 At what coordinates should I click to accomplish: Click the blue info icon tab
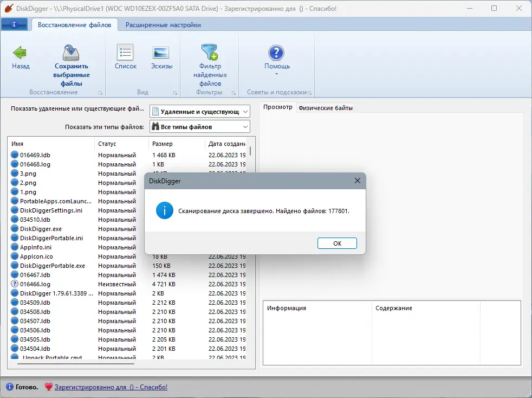(14, 24)
